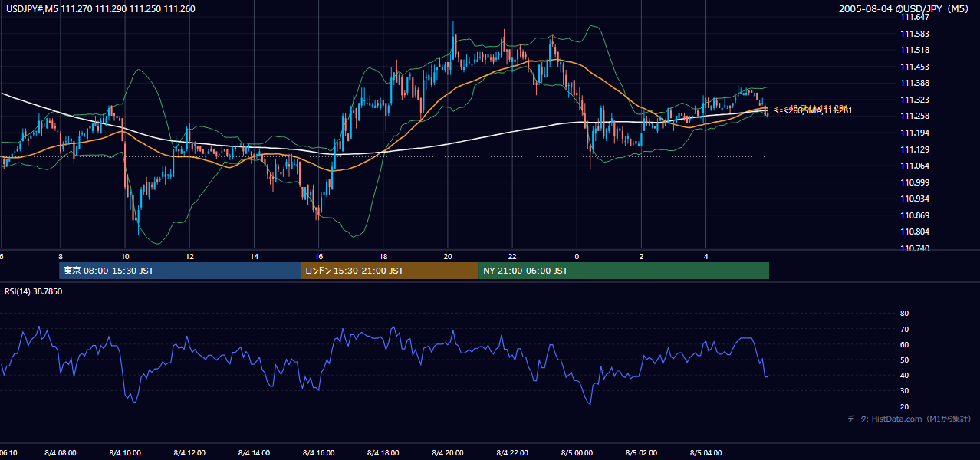This screenshot has height=460, width=980.
Task: Click the 111.129 price axis label
Action: tap(914, 149)
